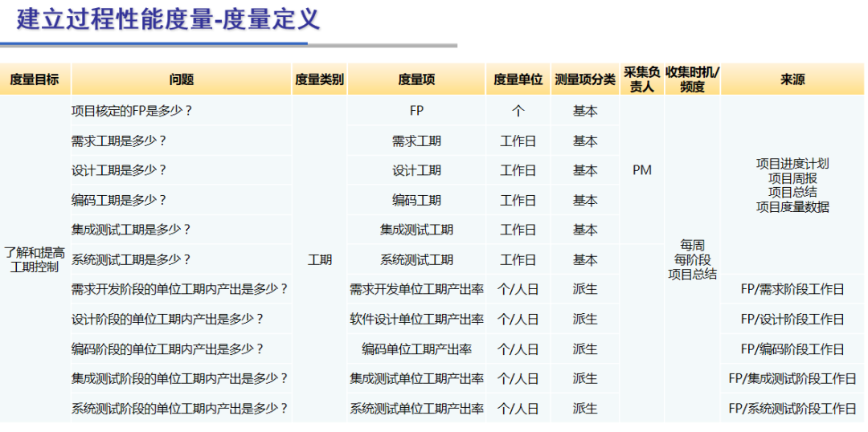Image resolution: width=868 pixels, height=432 pixels.
Task: Click the source cell FP/集成测试阶段工作日
Action: coord(792,379)
